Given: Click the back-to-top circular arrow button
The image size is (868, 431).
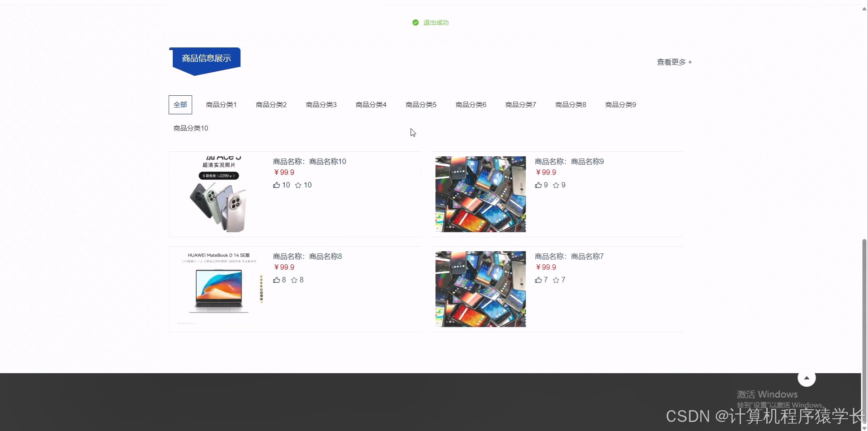Looking at the screenshot, I should click(807, 378).
